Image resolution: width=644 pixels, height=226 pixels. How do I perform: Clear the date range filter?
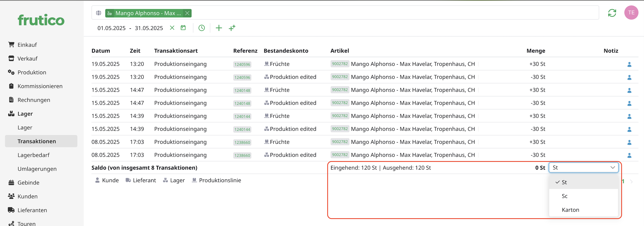point(172,28)
